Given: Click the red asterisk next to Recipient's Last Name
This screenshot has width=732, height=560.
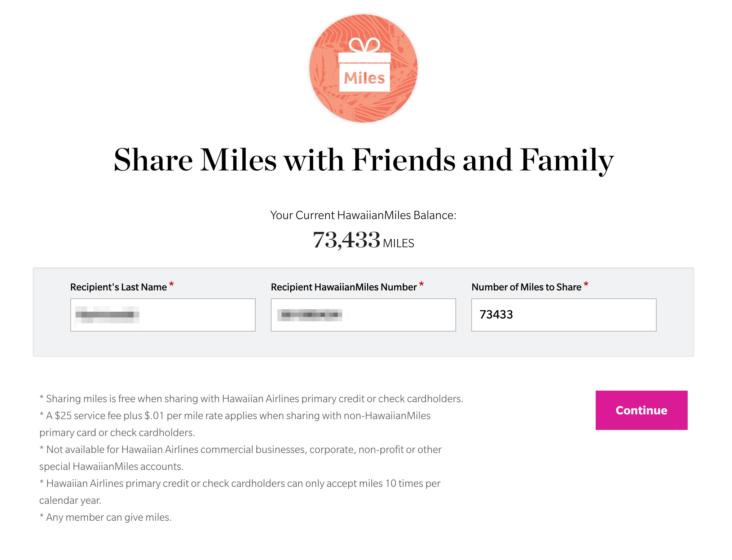Looking at the screenshot, I should tap(172, 285).
